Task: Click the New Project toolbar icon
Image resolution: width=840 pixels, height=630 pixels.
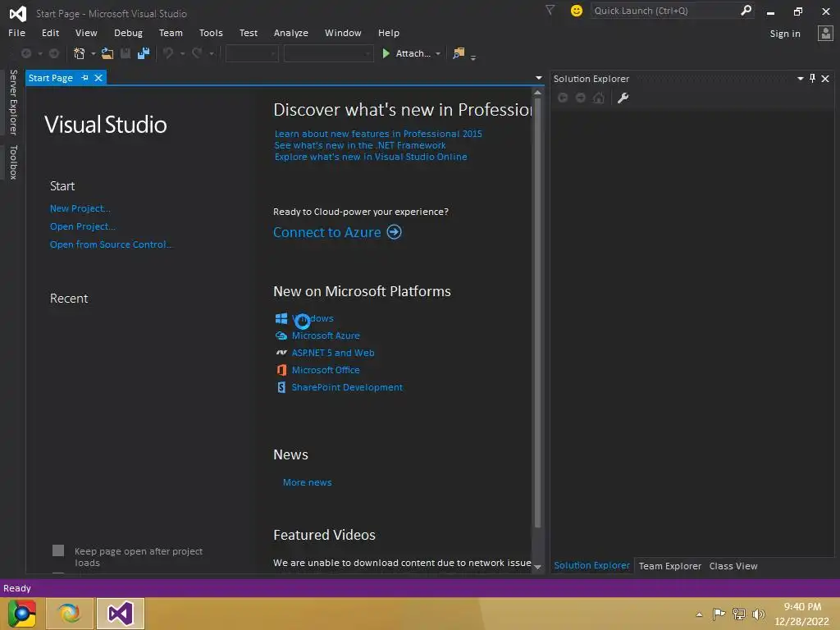Action: 80,53
